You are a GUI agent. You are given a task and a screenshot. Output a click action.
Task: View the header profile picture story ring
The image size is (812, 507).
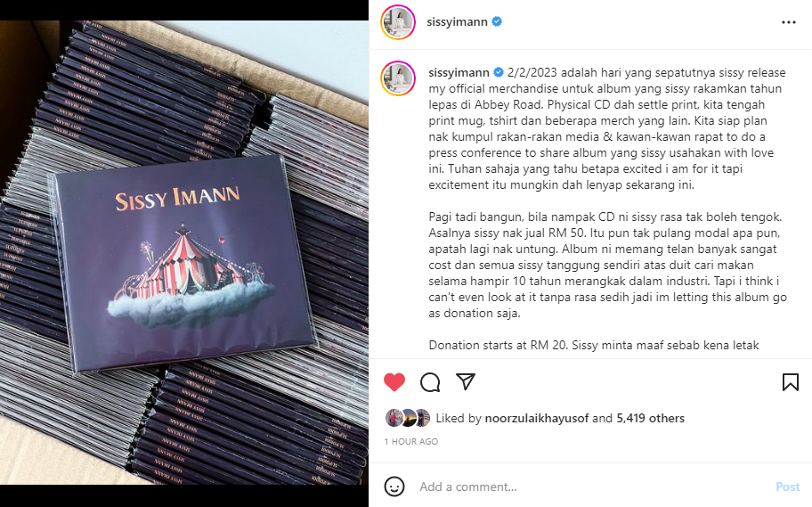[398, 22]
